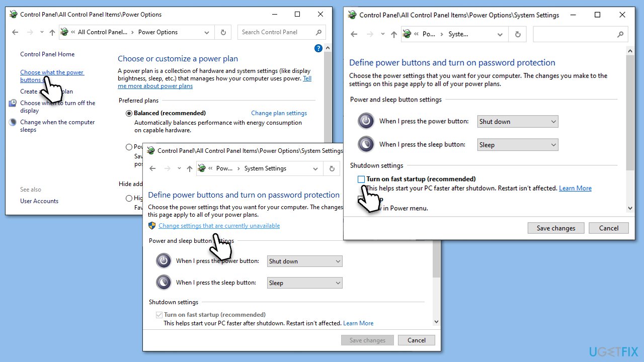
Task: Open power button action dropdown in right window
Action: 518,121
